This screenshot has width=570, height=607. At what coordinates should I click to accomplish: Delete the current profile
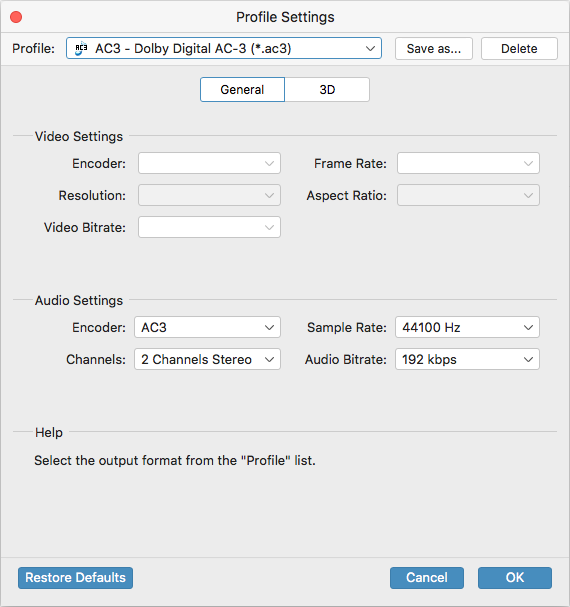tap(519, 48)
